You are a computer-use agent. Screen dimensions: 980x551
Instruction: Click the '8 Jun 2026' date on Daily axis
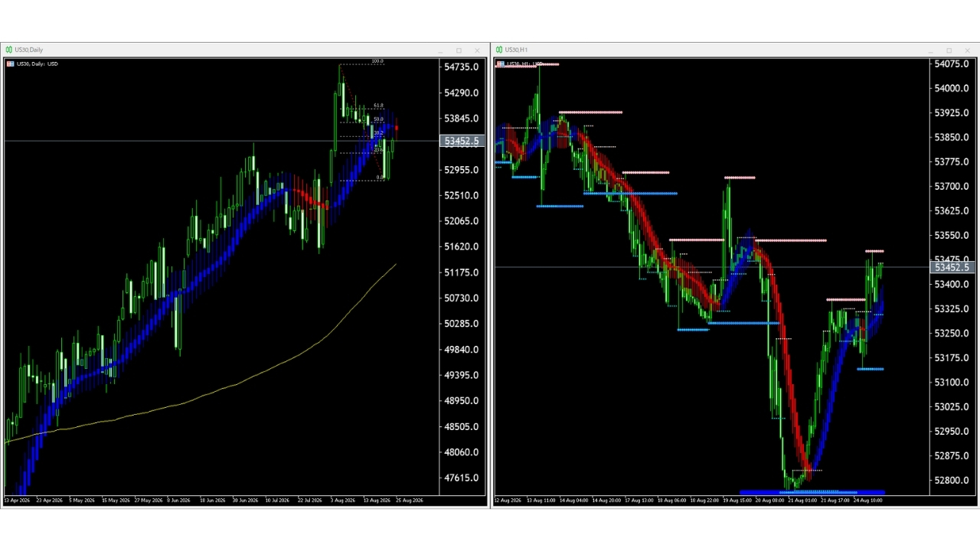(178, 500)
